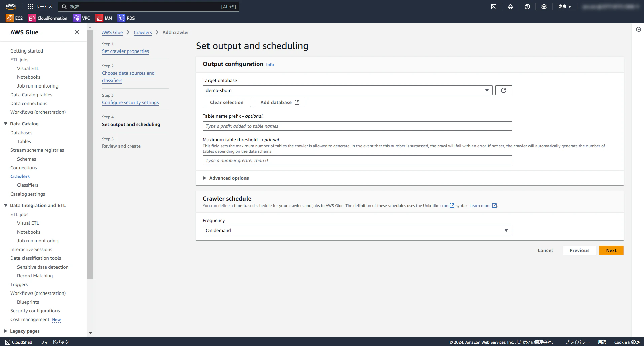Open Crawlers breadcrumb link
This screenshot has width=644, height=346.
pyautogui.click(x=143, y=32)
